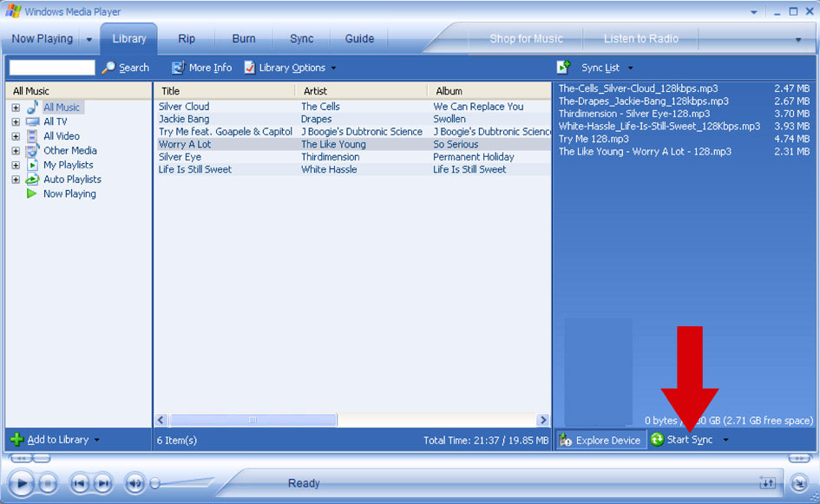
Task: Focus the library search input field
Action: click(x=52, y=68)
